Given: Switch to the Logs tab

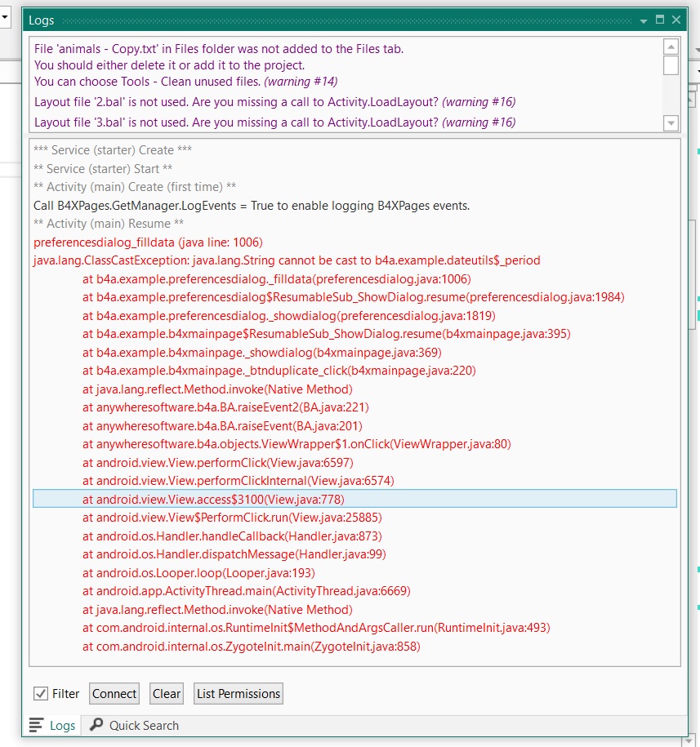Looking at the screenshot, I should coord(52,726).
